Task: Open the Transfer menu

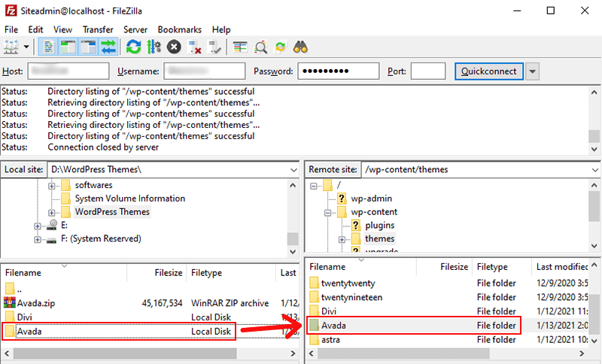Action: (x=98, y=29)
